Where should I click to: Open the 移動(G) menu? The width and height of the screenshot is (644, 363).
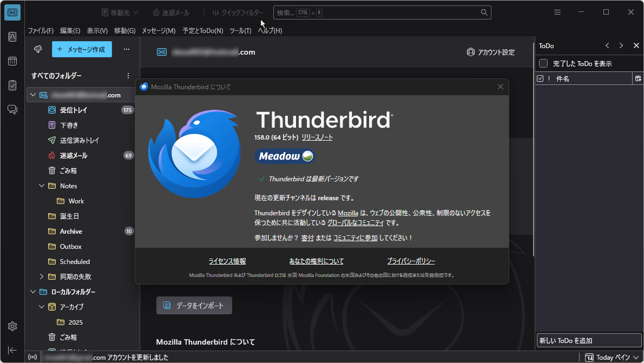coord(125,31)
